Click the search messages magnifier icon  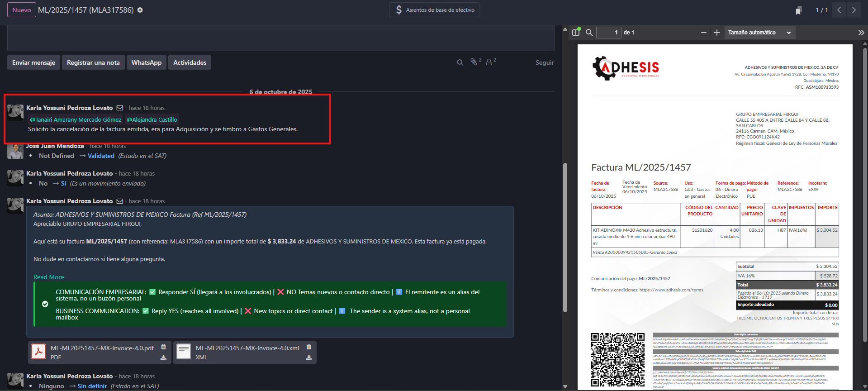tap(460, 62)
